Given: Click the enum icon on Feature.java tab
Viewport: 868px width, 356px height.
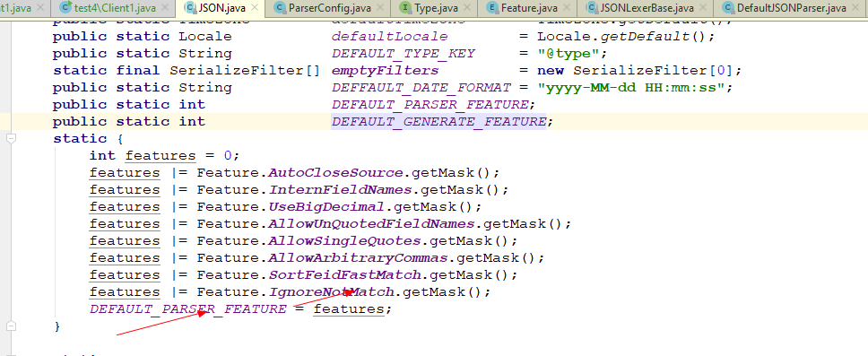Looking at the screenshot, I should pyautogui.click(x=492, y=8).
